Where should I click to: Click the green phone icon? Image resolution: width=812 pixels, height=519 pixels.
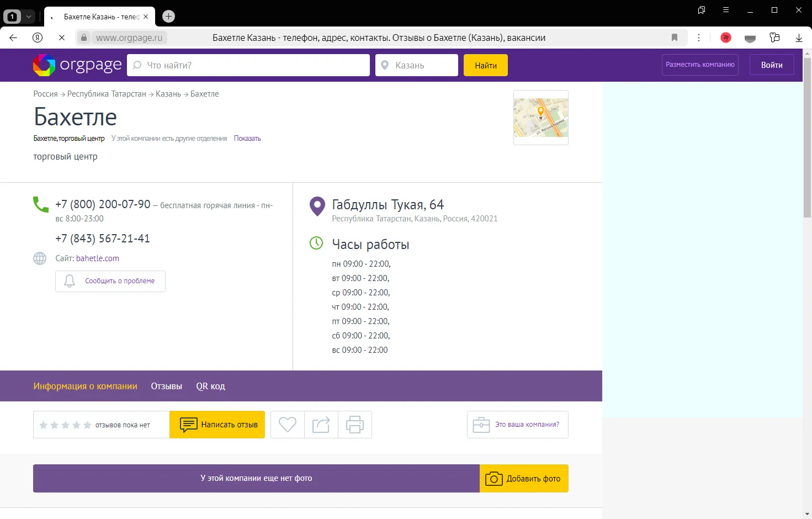[x=41, y=205]
